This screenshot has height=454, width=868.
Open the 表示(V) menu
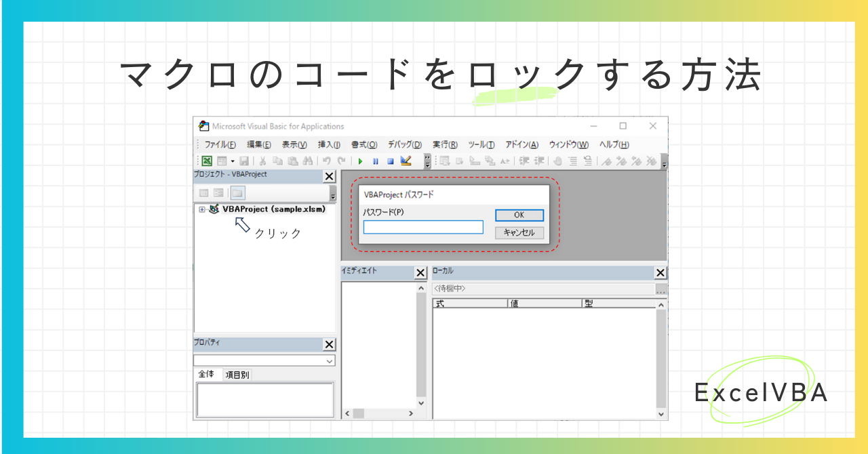[x=294, y=144]
